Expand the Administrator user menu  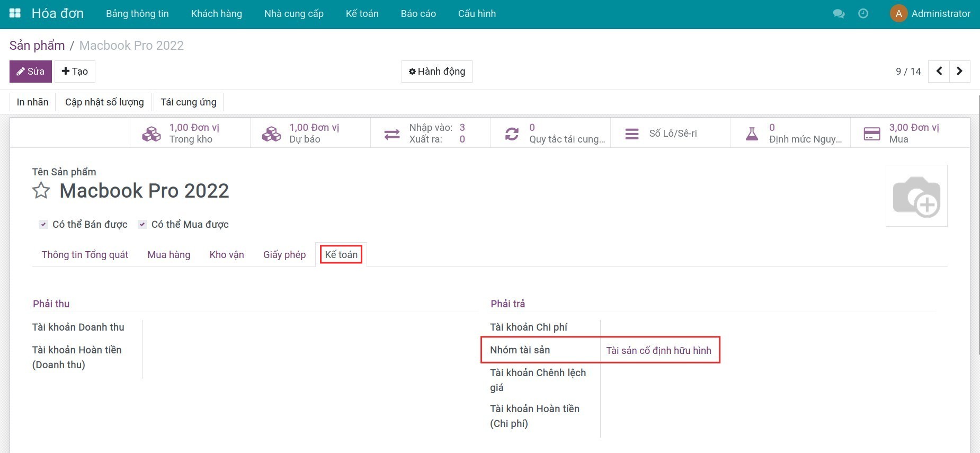(930, 14)
